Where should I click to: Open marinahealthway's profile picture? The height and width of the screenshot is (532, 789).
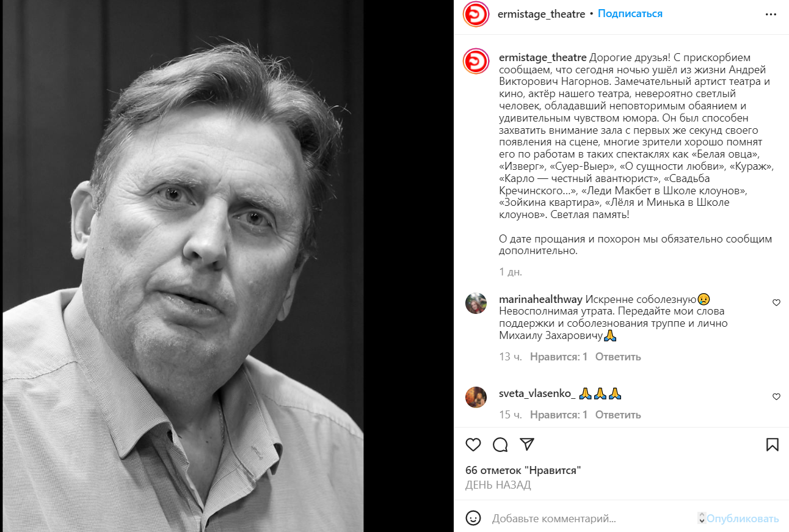[x=476, y=303]
